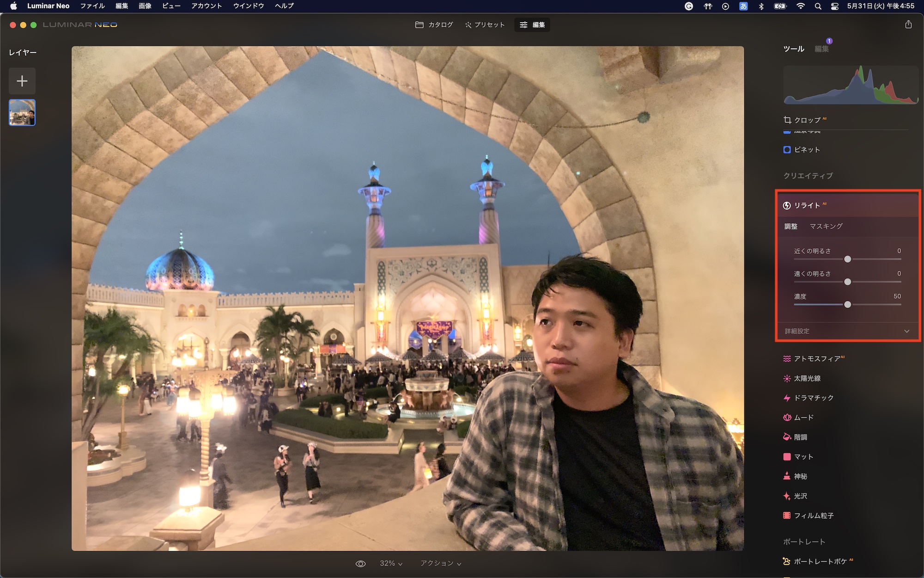
Task: Open the Actions (アクション) dropdown
Action: tap(440, 564)
